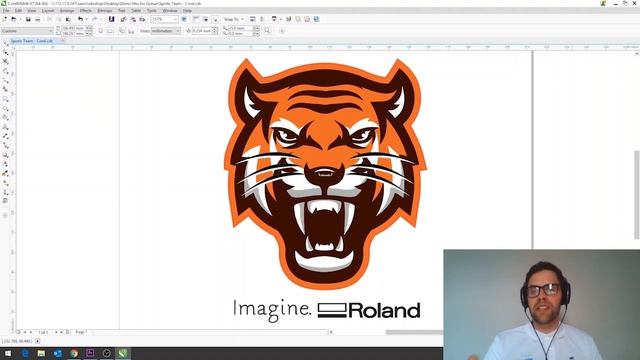This screenshot has height=360, width=640.
Task: Toggle apply layout to all pages
Action: click(x=122, y=31)
